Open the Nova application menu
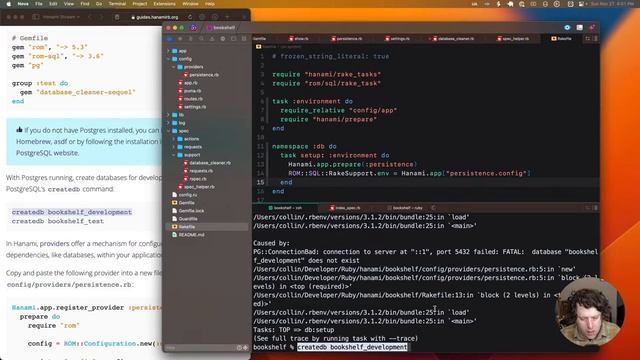Image resolution: width=640 pixels, height=360 pixels. tap(23, 4)
